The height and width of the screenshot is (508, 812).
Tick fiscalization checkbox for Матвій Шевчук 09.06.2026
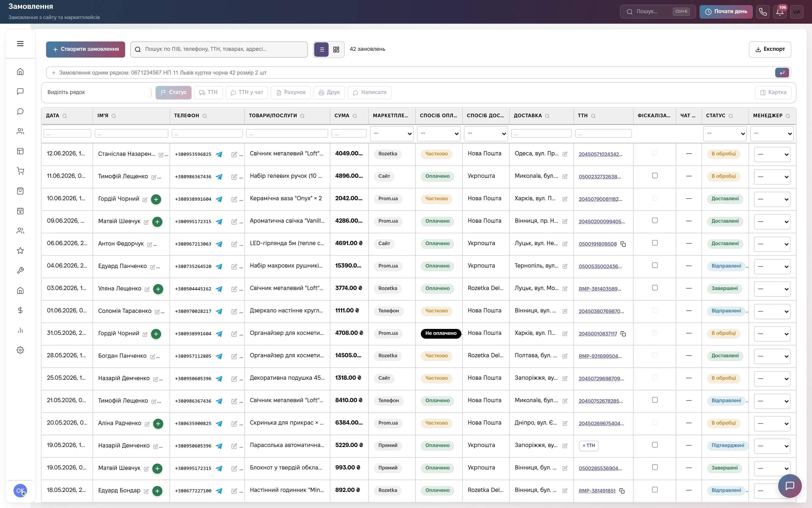pos(655,220)
